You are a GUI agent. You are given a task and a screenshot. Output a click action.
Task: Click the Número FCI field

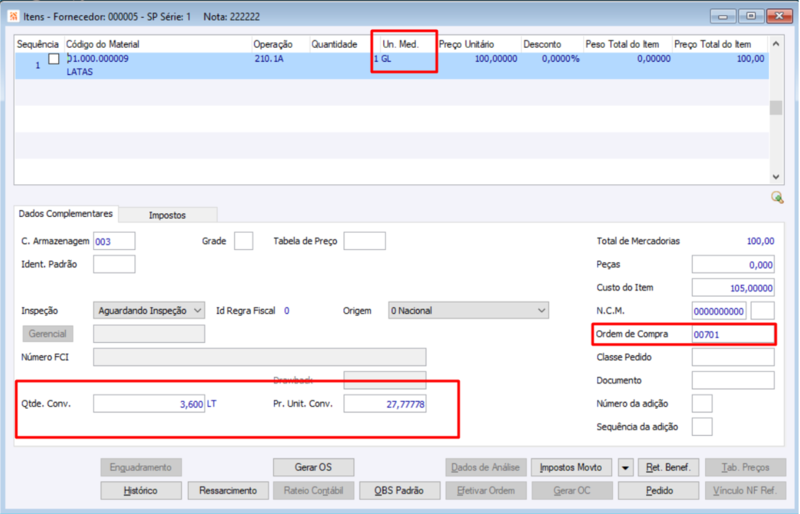[x=260, y=357]
